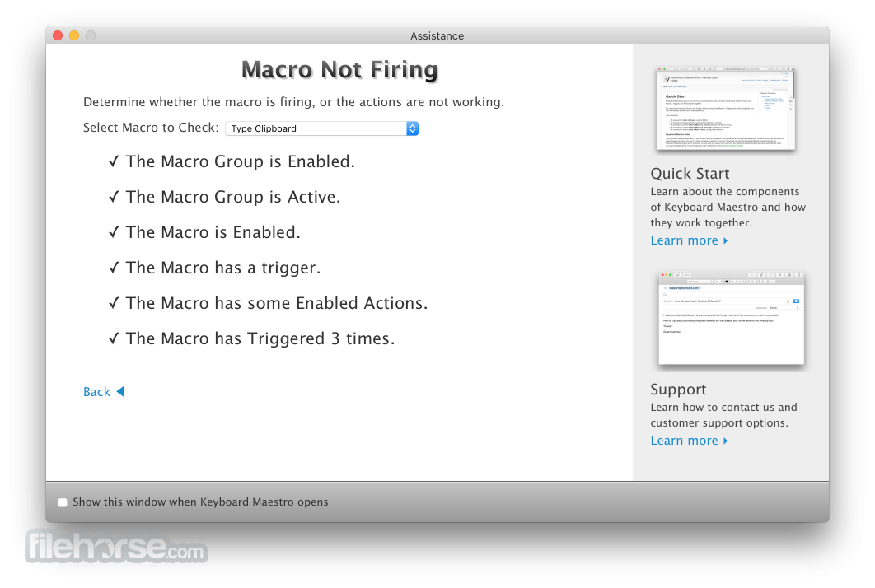The width and height of the screenshot is (875, 588).
Task: Open the Support email thumbnail image
Action: pyautogui.click(x=732, y=318)
